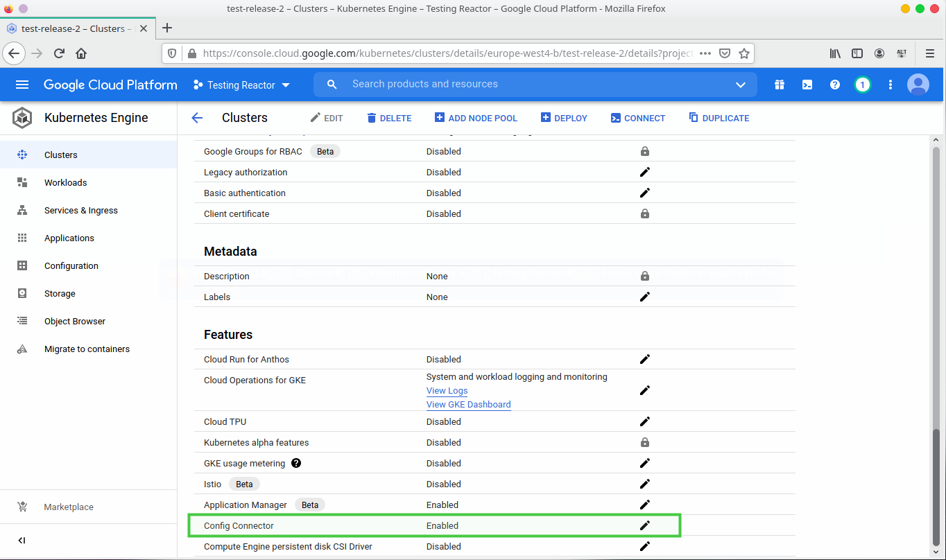Image resolution: width=946 pixels, height=560 pixels.
Task: Focus the Search products and resources field
Action: [534, 85]
